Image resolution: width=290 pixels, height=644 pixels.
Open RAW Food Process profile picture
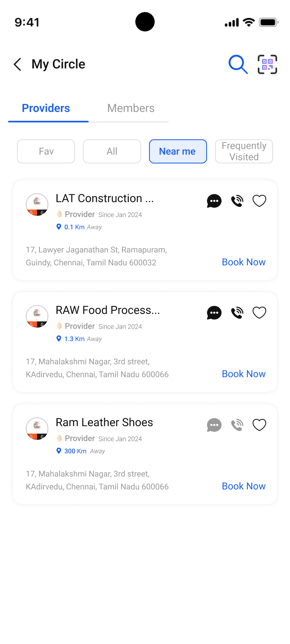click(37, 316)
